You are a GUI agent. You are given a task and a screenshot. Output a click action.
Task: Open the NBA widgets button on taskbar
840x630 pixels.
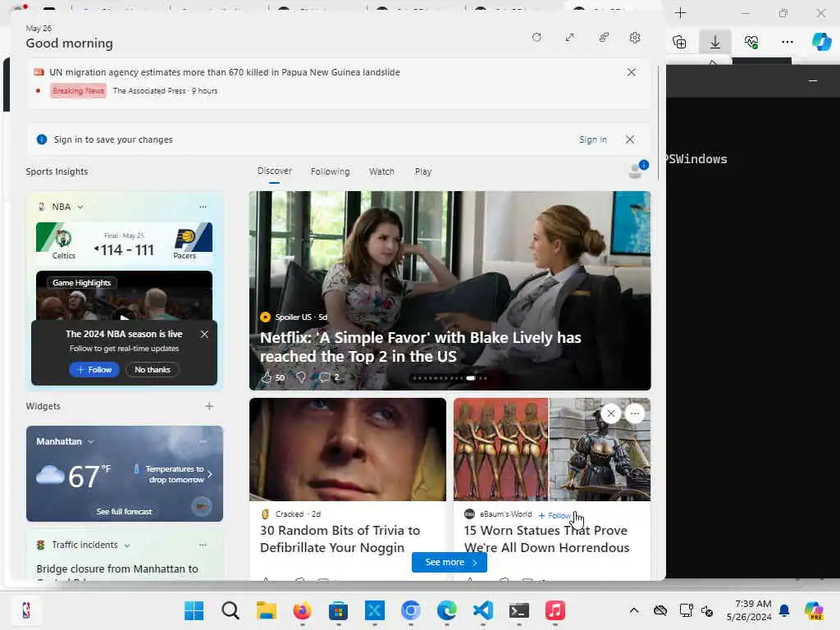pyautogui.click(x=25, y=610)
